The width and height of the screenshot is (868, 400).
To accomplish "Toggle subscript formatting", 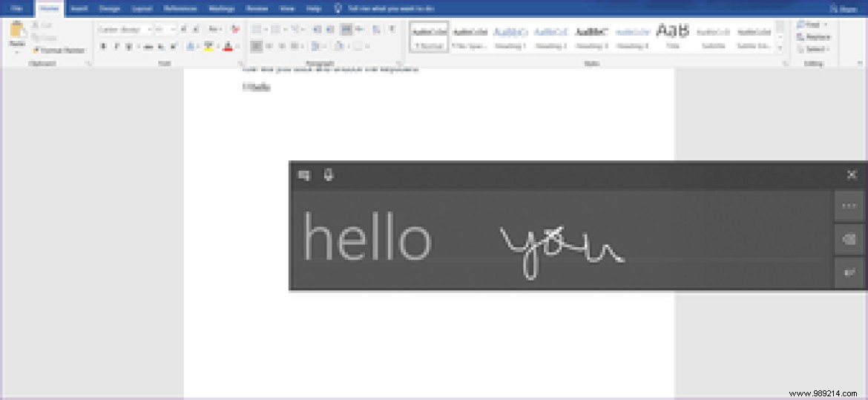I will (x=161, y=47).
